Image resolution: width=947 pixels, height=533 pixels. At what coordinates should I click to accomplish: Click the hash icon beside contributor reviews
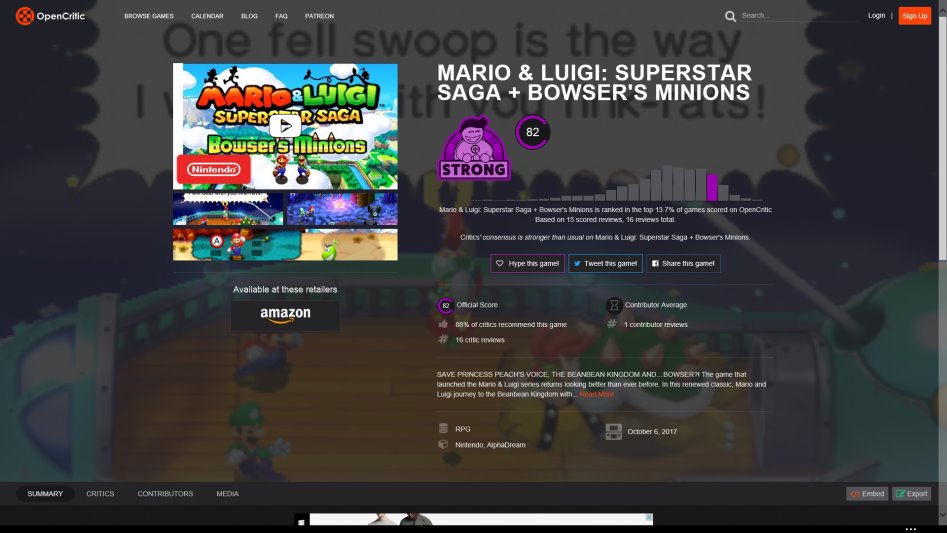tap(612, 324)
